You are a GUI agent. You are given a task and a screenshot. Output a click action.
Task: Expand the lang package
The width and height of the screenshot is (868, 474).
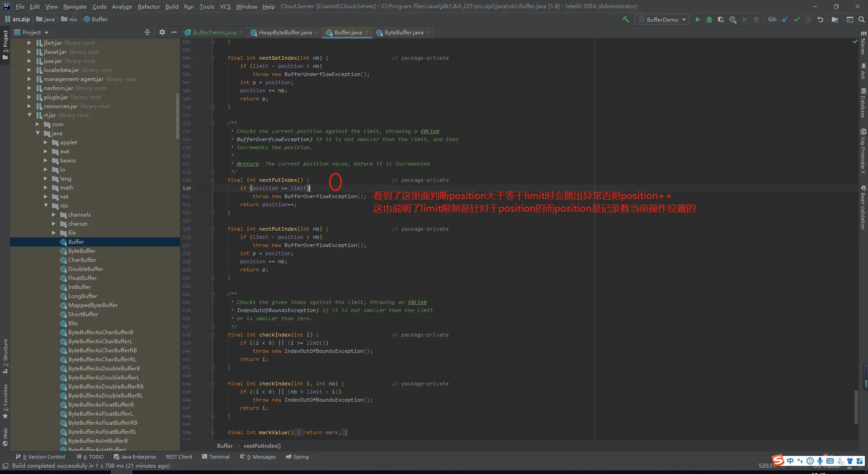[46, 179]
